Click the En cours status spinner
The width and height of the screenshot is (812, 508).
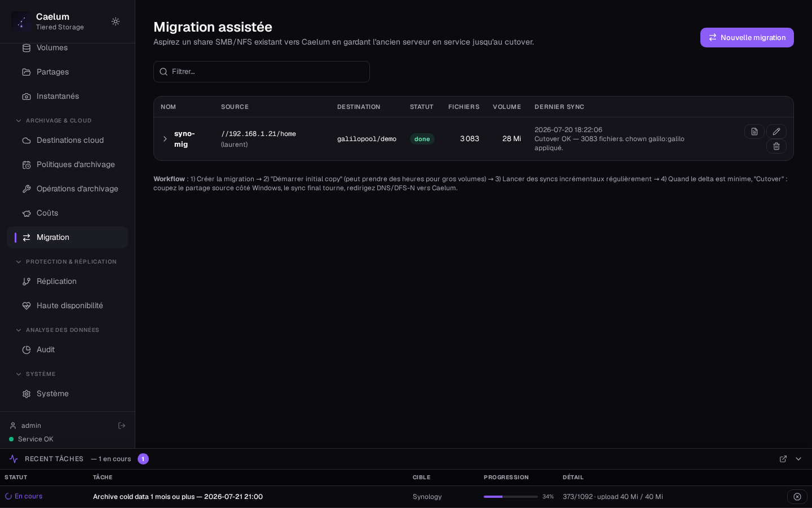[x=8, y=497]
